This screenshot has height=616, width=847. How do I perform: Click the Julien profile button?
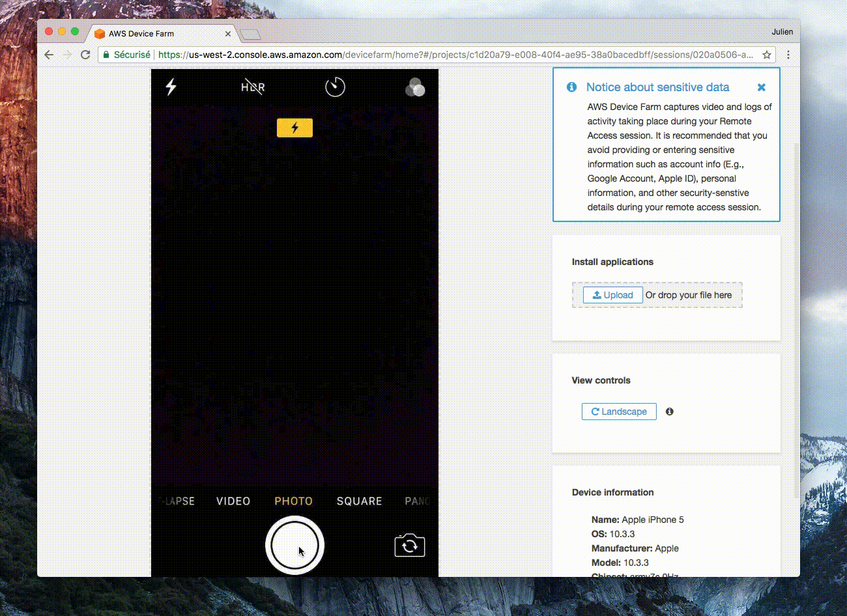click(x=782, y=32)
